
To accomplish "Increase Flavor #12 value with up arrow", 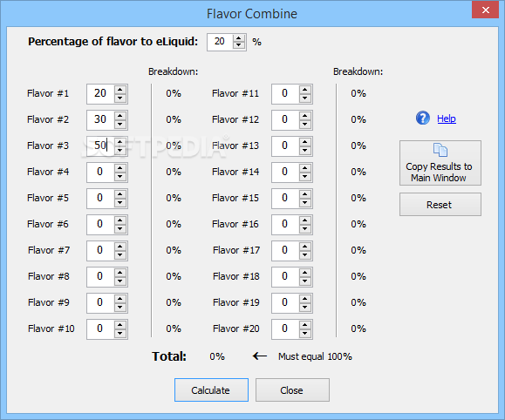I will click(305, 116).
